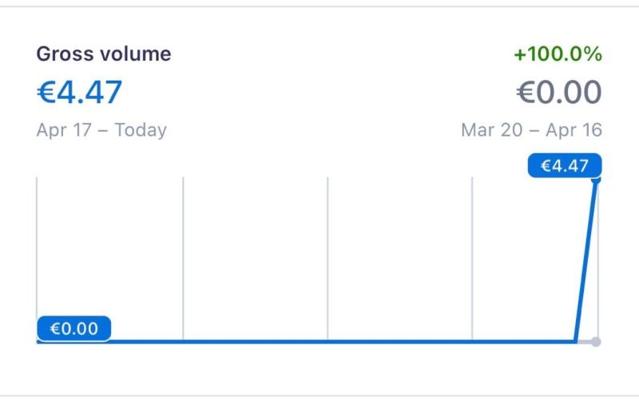Select the gray endpoint dot of previous period
Image resolution: width=639 pixels, height=400 pixels.
596,342
